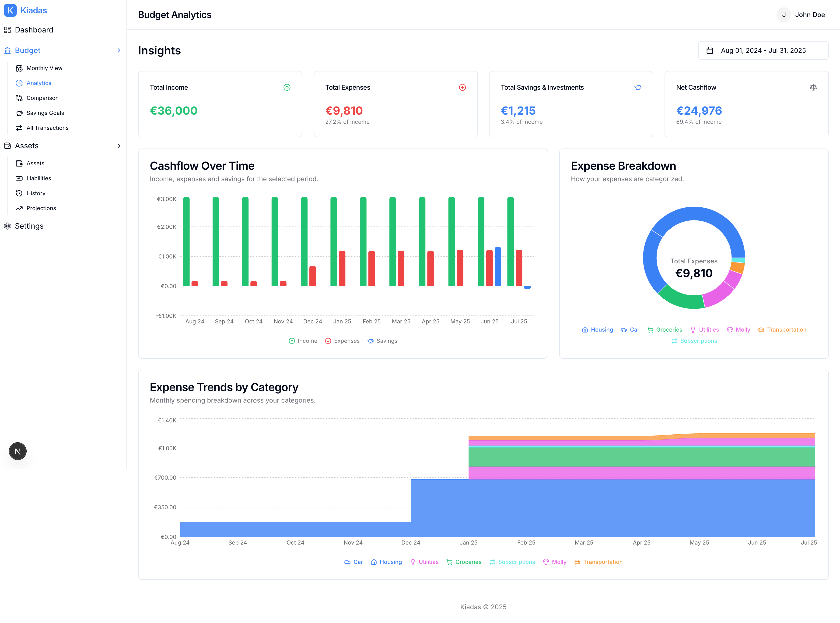
Task: Expand the Assets section in the sidebar
Action: point(119,145)
